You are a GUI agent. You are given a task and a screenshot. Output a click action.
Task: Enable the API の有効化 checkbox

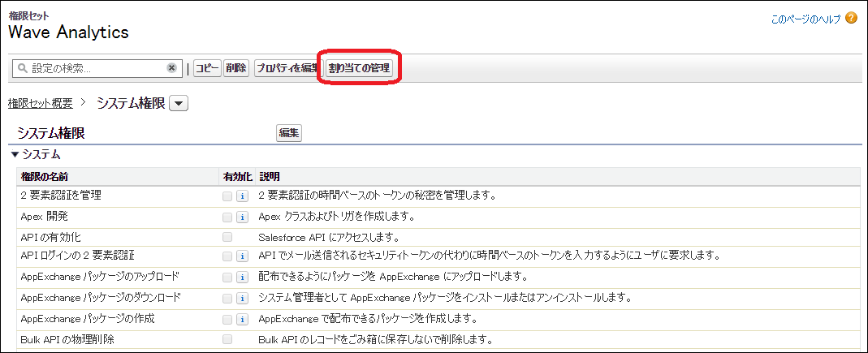[x=227, y=237]
